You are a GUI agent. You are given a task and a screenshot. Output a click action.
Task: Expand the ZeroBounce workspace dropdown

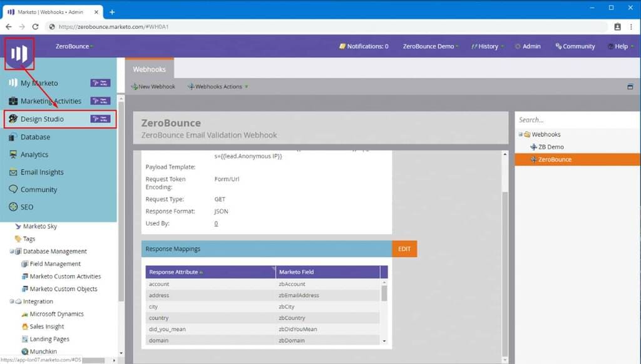(74, 46)
